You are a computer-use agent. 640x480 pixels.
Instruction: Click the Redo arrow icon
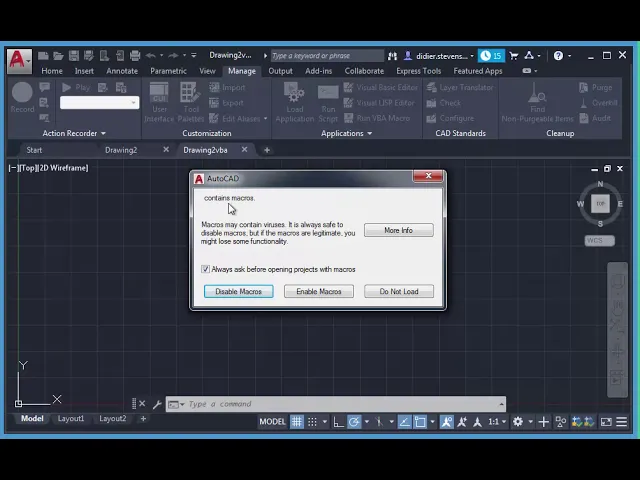pyautogui.click(x=173, y=56)
